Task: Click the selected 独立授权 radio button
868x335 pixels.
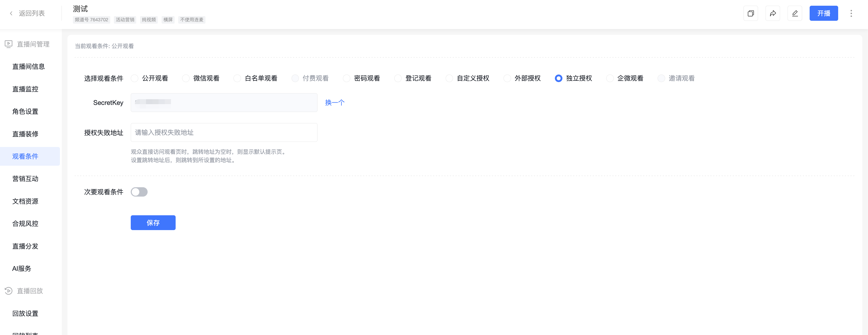Action: [x=558, y=78]
